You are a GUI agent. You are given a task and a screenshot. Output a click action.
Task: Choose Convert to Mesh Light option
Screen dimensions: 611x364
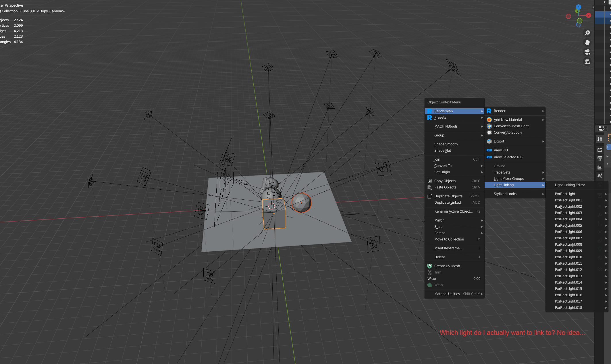(x=511, y=126)
